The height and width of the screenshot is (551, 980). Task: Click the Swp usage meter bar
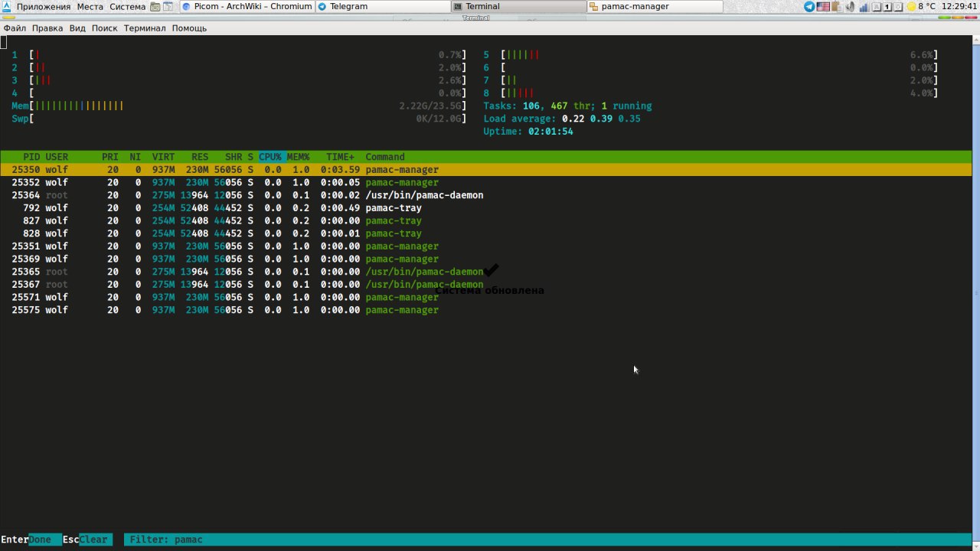[x=239, y=119]
